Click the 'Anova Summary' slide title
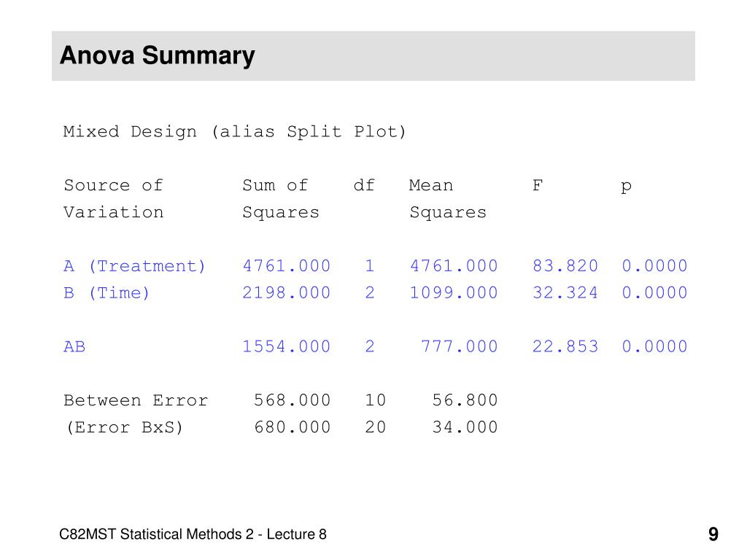The height and width of the screenshot is (560, 747). tap(158, 55)
